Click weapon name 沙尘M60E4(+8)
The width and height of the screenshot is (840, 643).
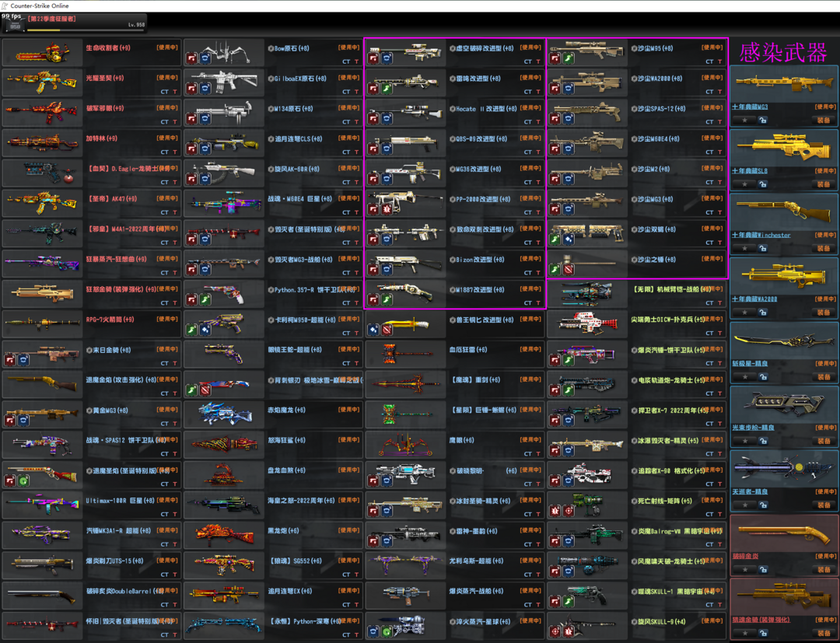pos(659,138)
